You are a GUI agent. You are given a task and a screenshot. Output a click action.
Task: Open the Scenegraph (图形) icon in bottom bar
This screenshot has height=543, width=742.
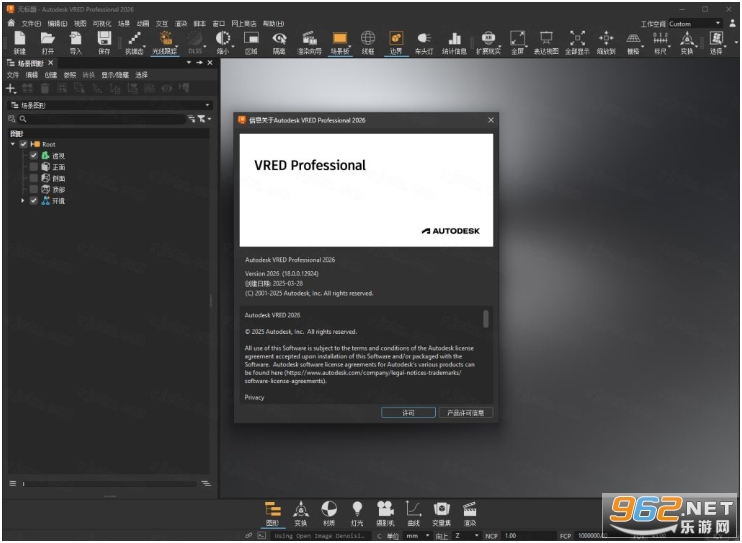[x=273, y=509]
